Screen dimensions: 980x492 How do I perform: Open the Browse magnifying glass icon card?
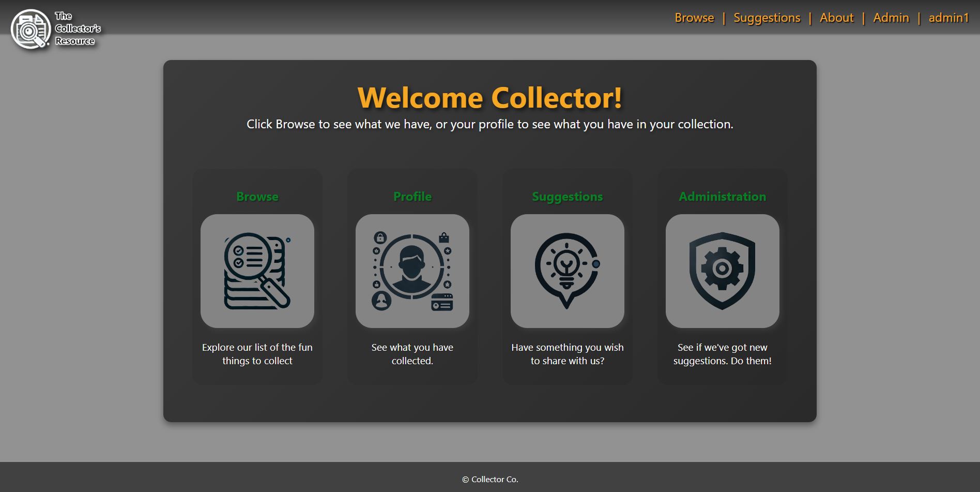257,271
